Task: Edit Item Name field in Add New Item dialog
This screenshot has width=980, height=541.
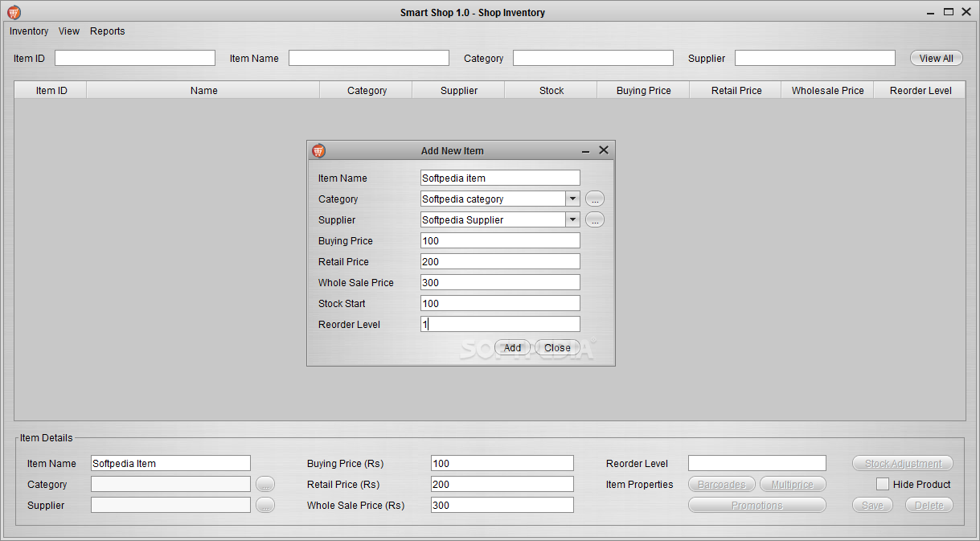Action: [x=500, y=178]
